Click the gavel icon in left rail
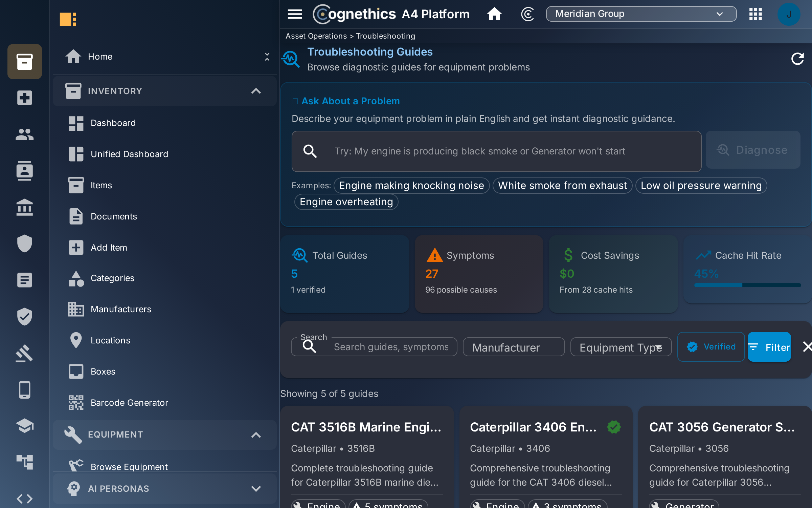 tap(25, 353)
